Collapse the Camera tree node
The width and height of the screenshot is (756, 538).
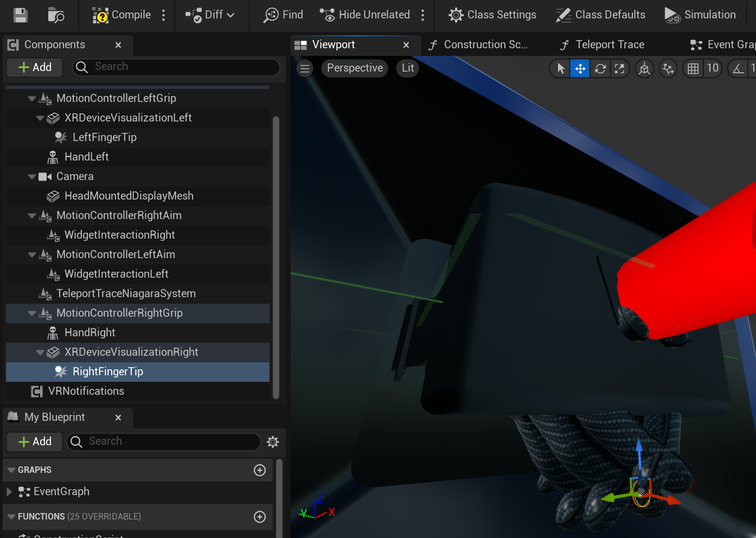[32, 177]
